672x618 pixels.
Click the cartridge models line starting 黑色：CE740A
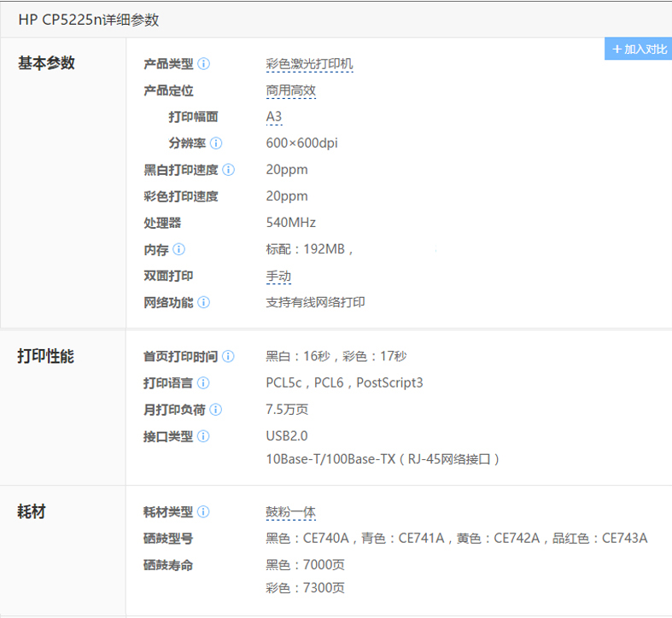pos(457,539)
